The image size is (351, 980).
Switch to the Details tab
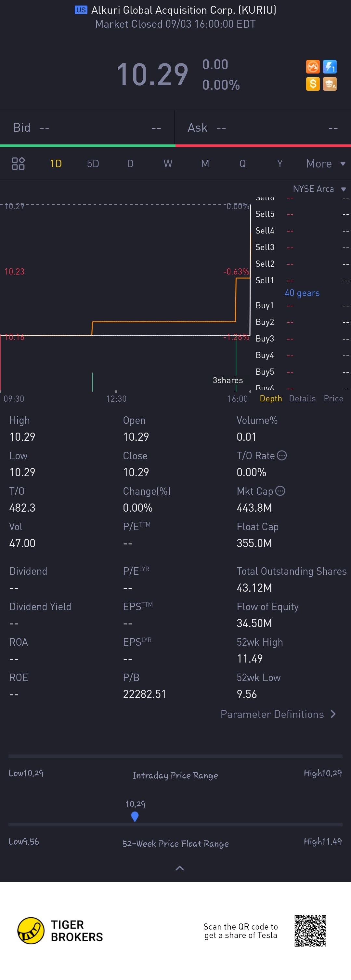tap(302, 398)
